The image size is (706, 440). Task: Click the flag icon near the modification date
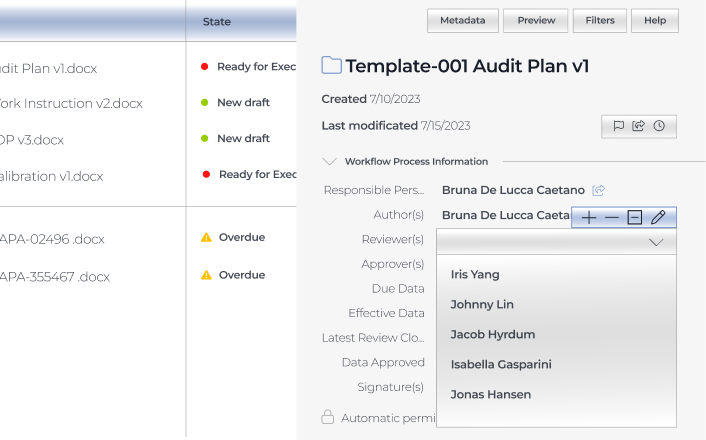click(x=618, y=126)
